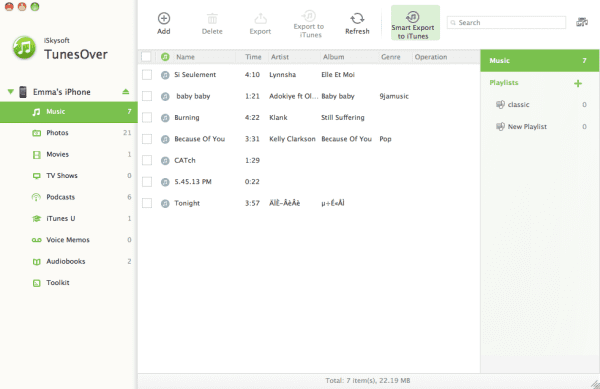Screen dimensions: 600x389
Task: Click the Podcasts antenna icon
Action: click(x=36, y=197)
